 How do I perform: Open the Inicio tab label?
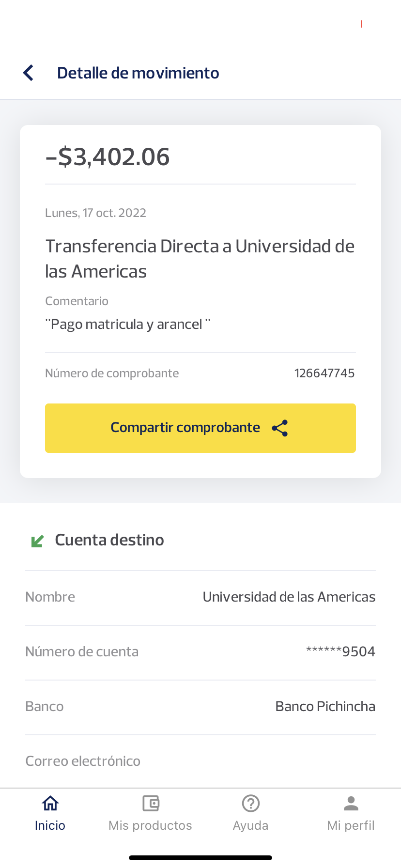50,825
